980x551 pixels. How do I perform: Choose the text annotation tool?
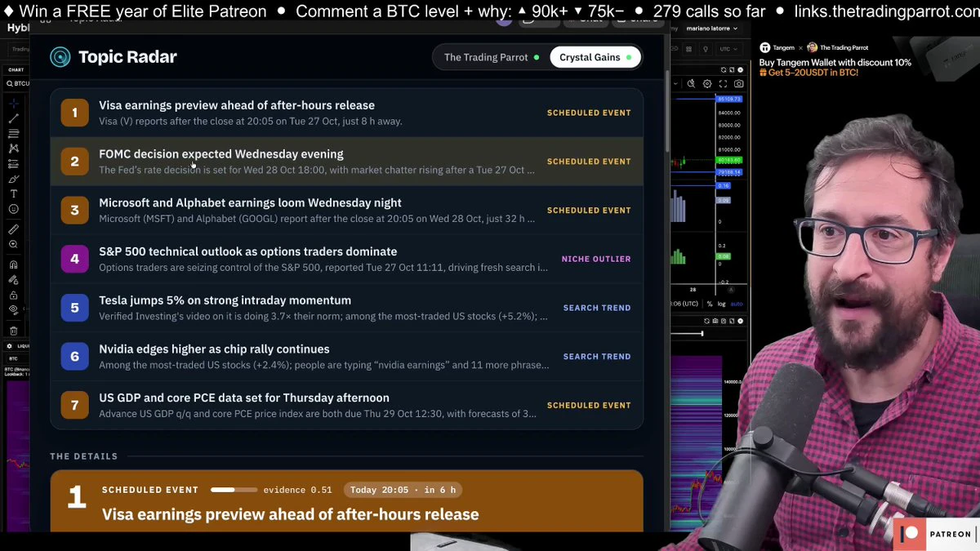click(x=13, y=193)
